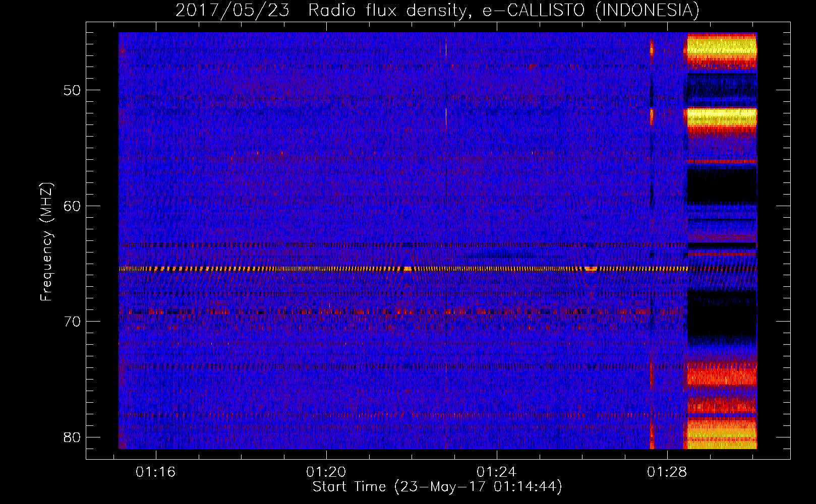The image size is (816, 504).
Task: Click the 01:20 time tick label
Action: click(x=326, y=472)
